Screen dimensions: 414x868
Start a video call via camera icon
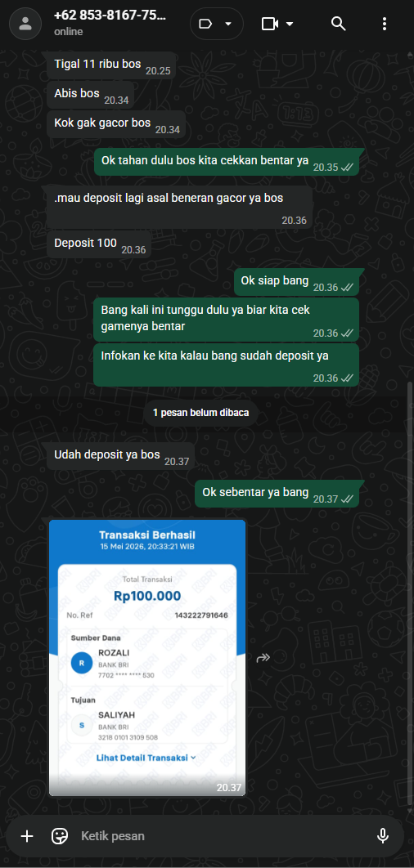pos(269,24)
